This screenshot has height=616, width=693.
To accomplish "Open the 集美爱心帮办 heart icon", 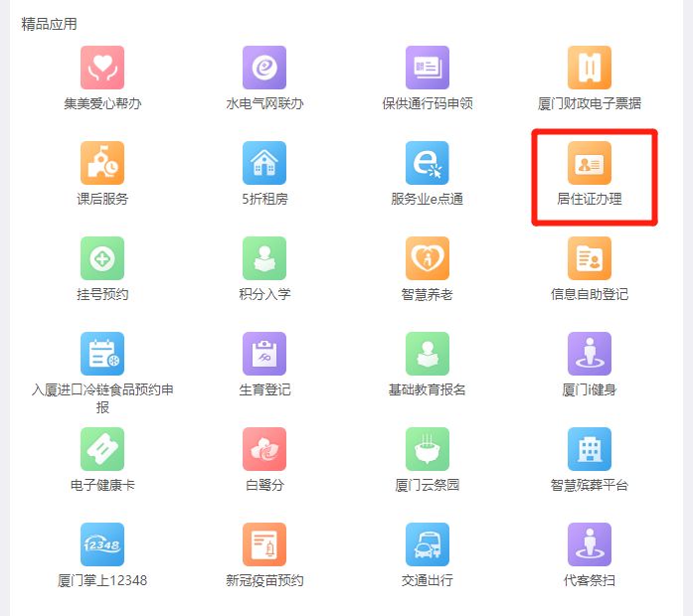I will tap(102, 68).
